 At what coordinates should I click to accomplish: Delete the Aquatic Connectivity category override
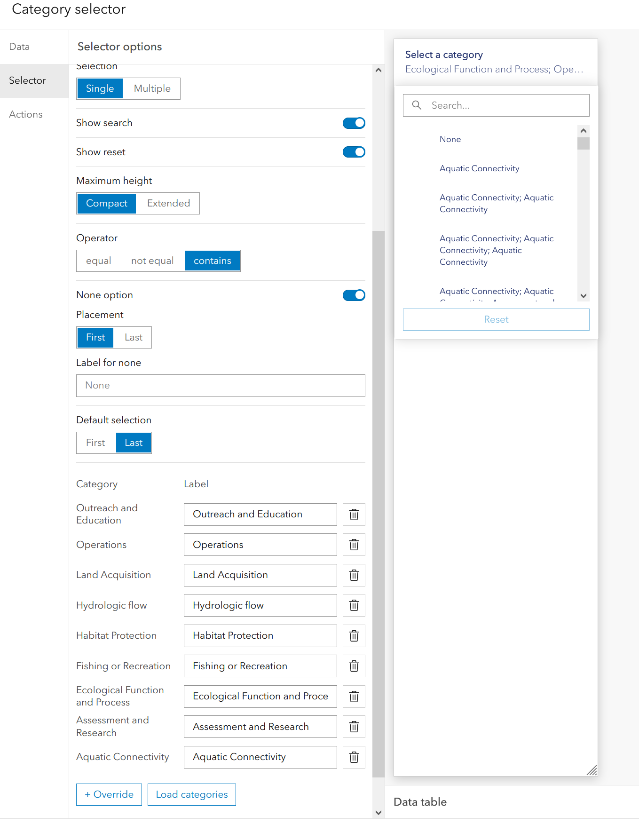354,757
